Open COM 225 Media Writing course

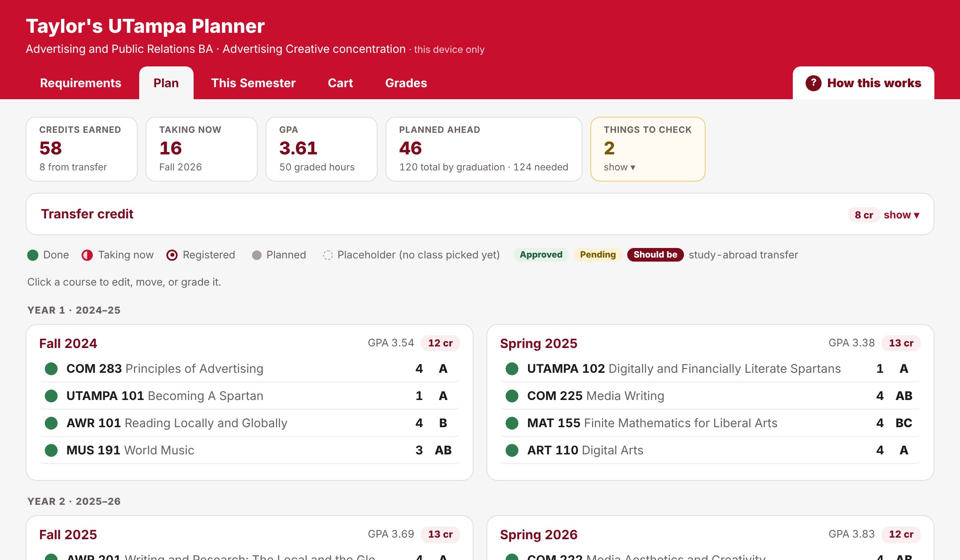710,396
